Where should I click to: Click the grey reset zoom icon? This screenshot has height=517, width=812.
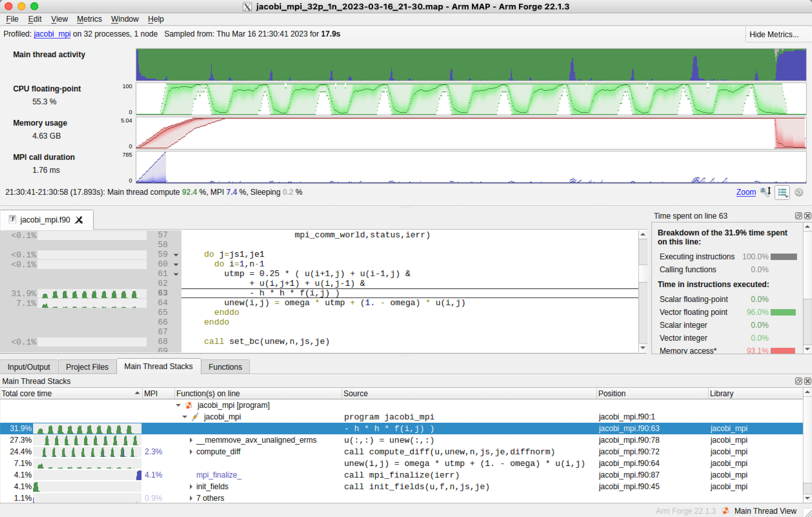click(x=799, y=192)
